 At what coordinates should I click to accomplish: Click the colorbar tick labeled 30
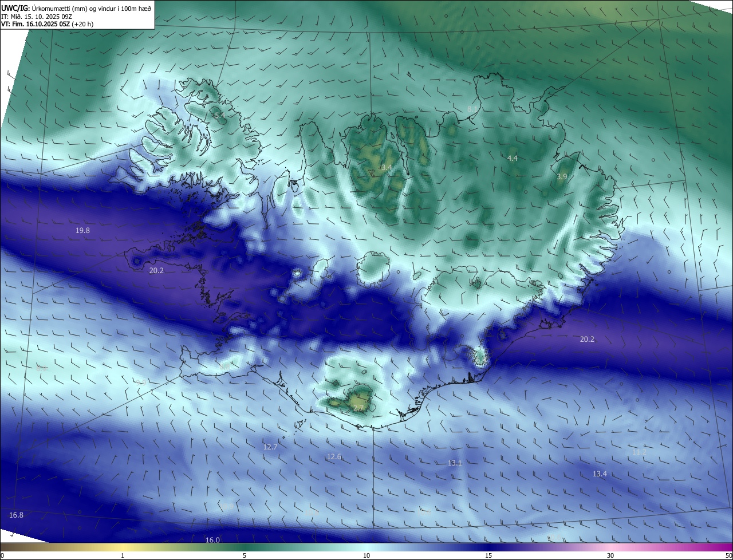[610, 555]
